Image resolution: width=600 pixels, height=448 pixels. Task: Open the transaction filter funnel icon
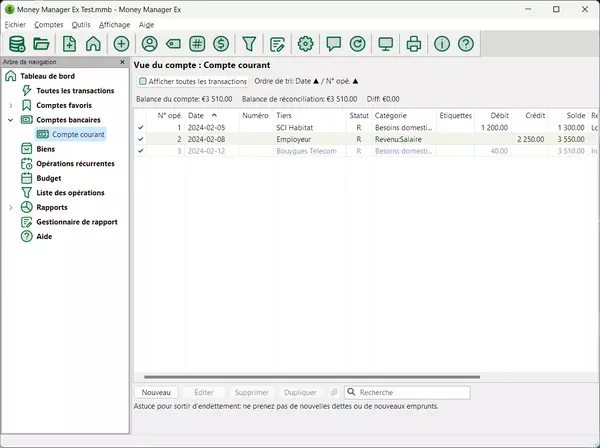click(249, 44)
